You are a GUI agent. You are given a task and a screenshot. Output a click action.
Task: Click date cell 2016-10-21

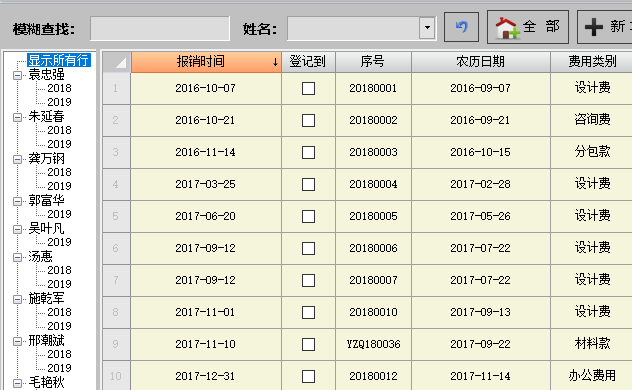point(206,120)
